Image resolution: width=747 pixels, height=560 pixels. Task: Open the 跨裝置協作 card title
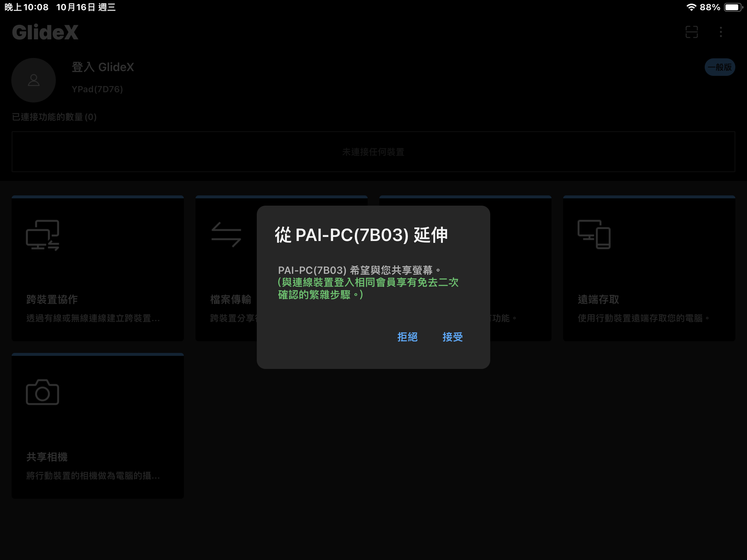click(x=52, y=299)
